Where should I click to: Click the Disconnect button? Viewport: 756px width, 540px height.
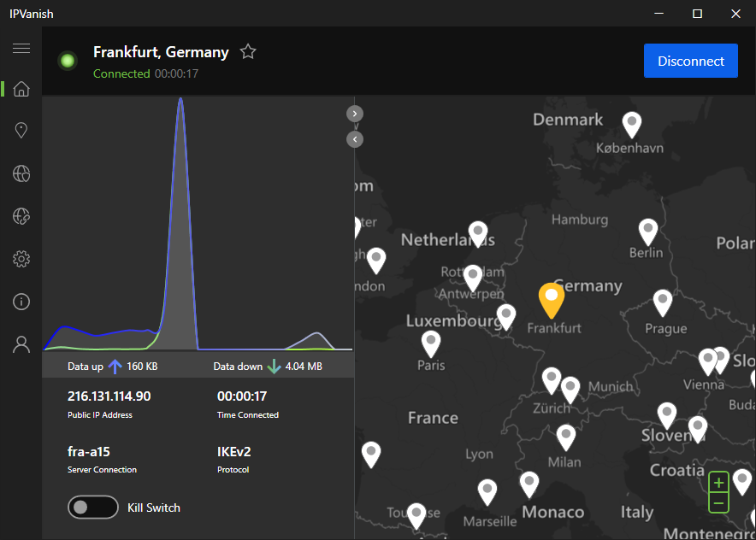click(x=690, y=61)
